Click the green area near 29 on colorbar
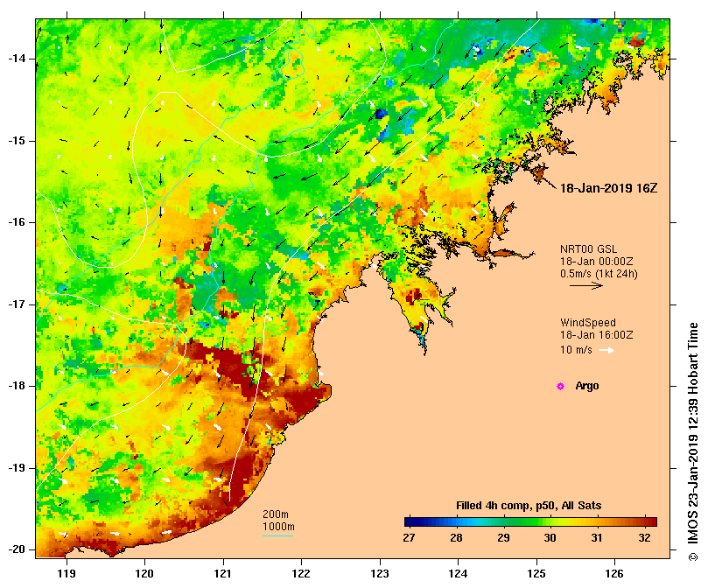Screen dimensions: 708x588 coord(503,522)
